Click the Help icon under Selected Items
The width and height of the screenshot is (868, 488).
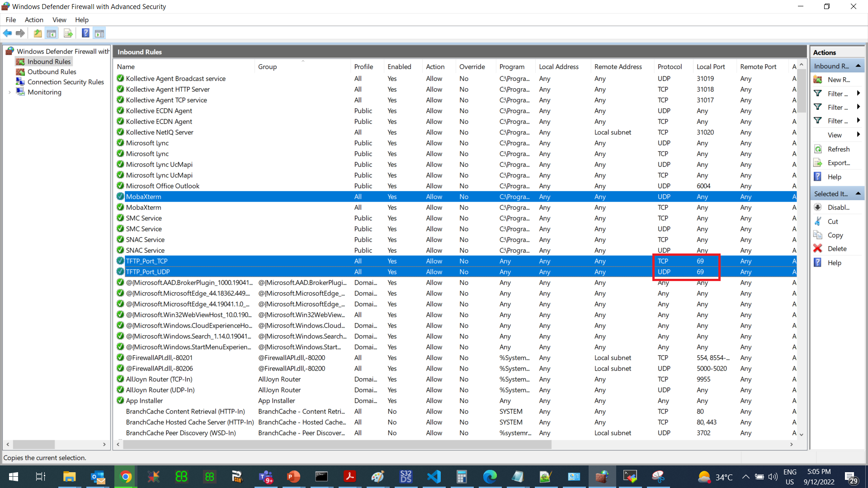coord(818,263)
